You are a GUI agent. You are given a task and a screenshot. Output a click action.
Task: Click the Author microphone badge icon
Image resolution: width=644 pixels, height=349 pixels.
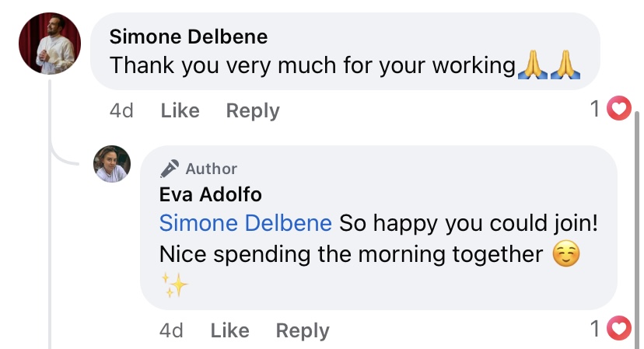[x=170, y=168]
